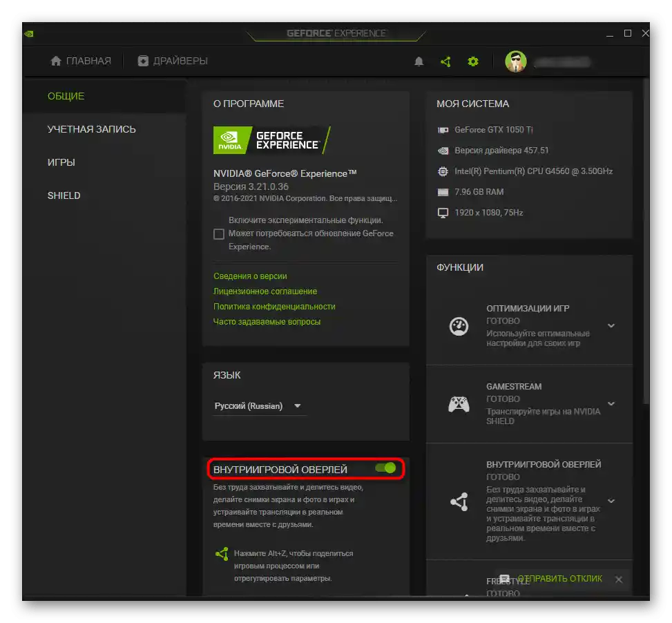The height and width of the screenshot is (623, 672).
Task: Select the ОБЩИЕ sidebar tab
Action: pos(66,97)
